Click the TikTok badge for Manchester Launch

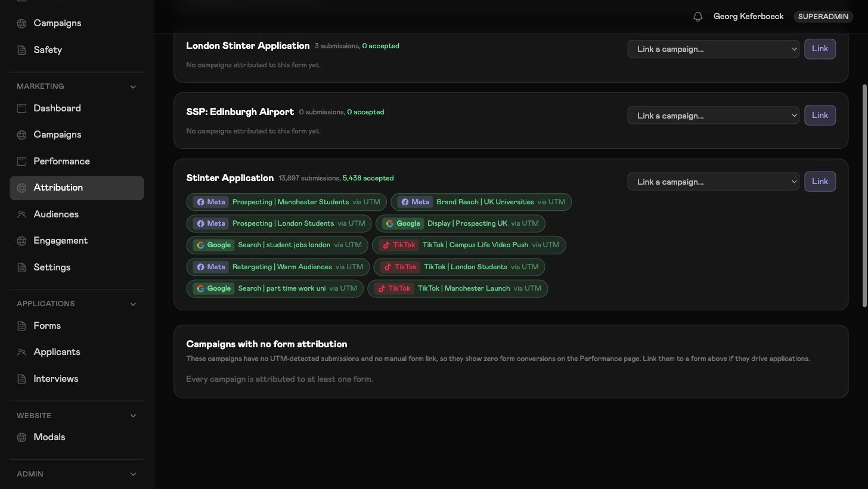(394, 288)
